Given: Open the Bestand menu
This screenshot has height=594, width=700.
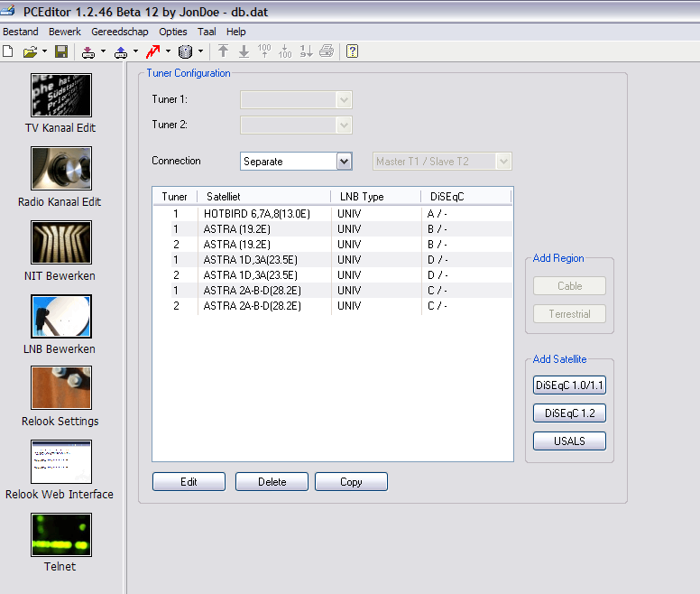Looking at the screenshot, I should point(21,32).
